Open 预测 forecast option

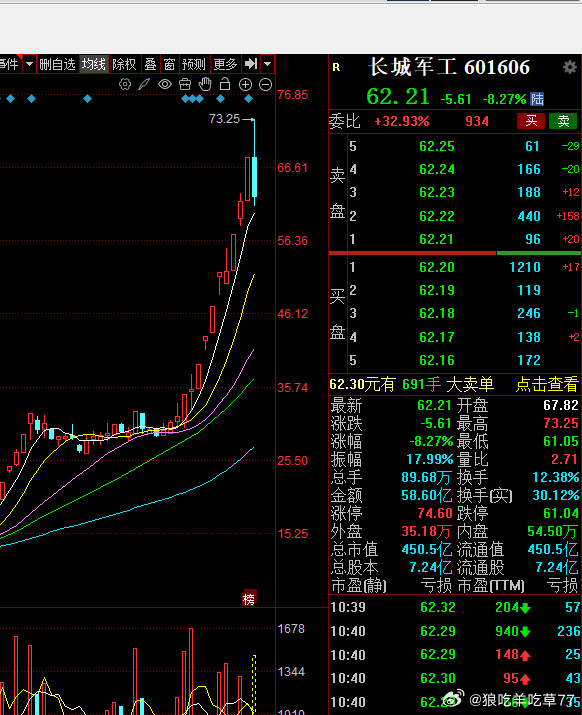pos(194,64)
